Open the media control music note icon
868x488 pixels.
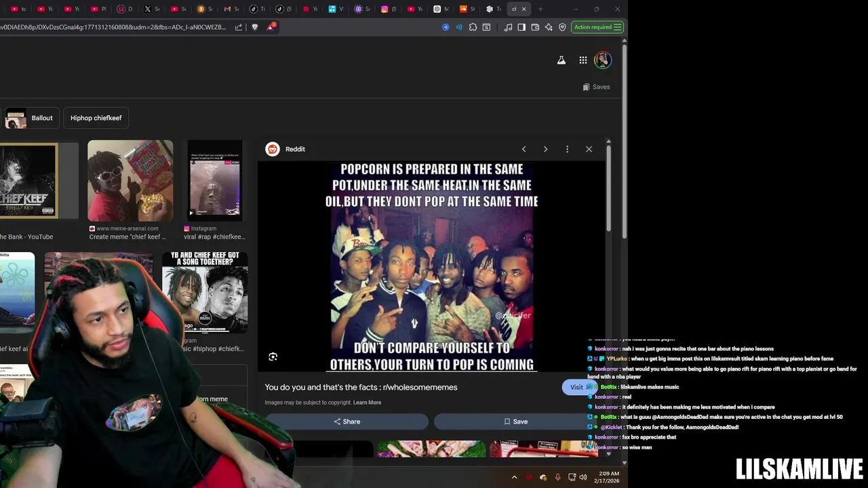tap(508, 27)
